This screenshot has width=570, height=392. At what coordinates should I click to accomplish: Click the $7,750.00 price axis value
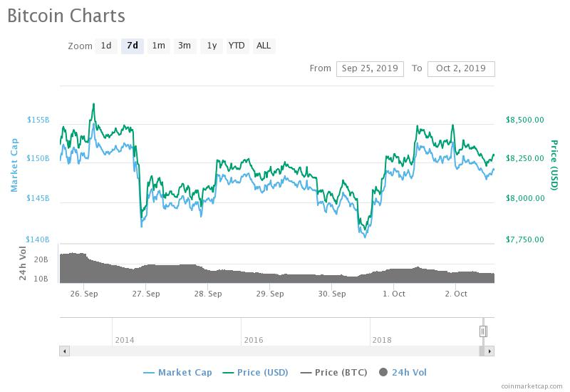click(525, 239)
